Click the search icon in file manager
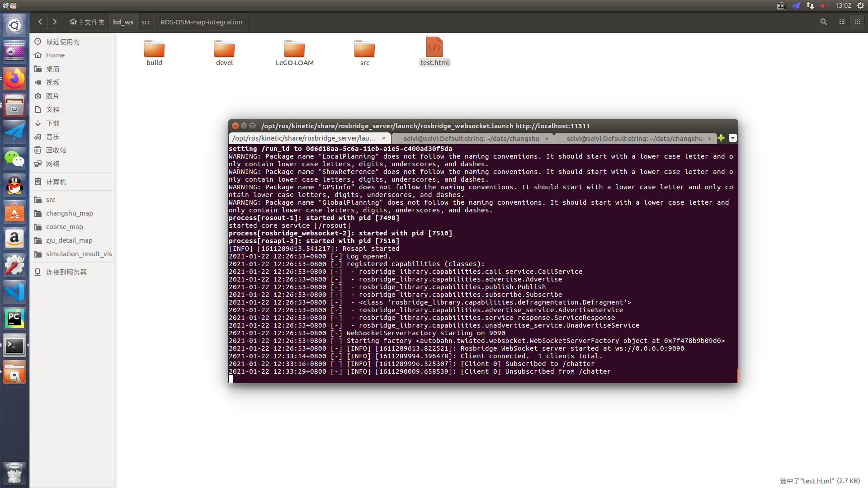Screen dimensions: 868x488 (823, 22)
